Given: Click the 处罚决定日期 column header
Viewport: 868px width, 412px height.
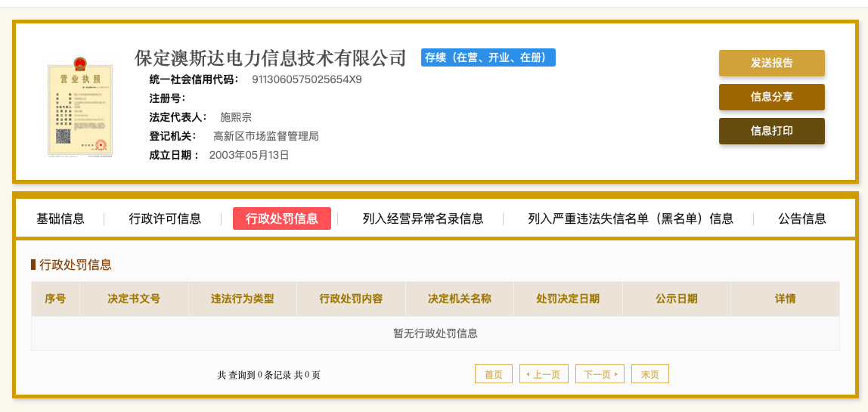Looking at the screenshot, I should (568, 299).
